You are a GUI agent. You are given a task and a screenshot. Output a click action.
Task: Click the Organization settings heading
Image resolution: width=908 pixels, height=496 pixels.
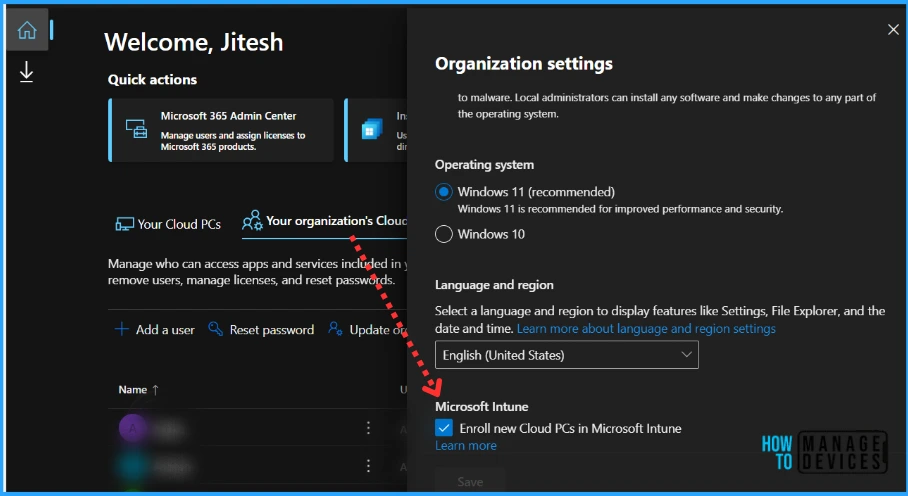[x=523, y=64]
